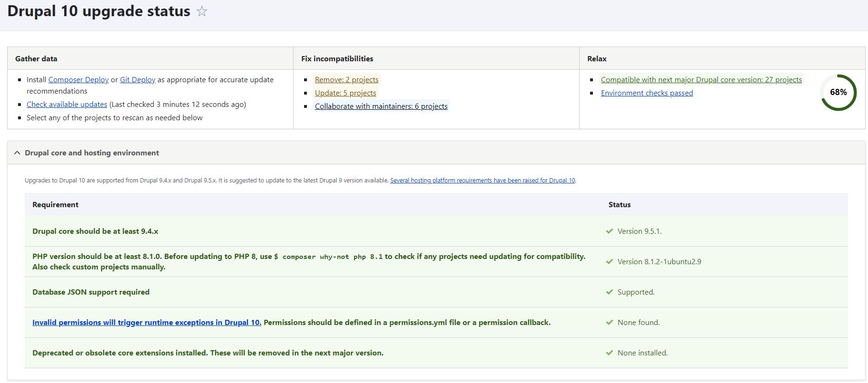Open hosting platform requirements raised link
868x383 pixels.
(482, 180)
